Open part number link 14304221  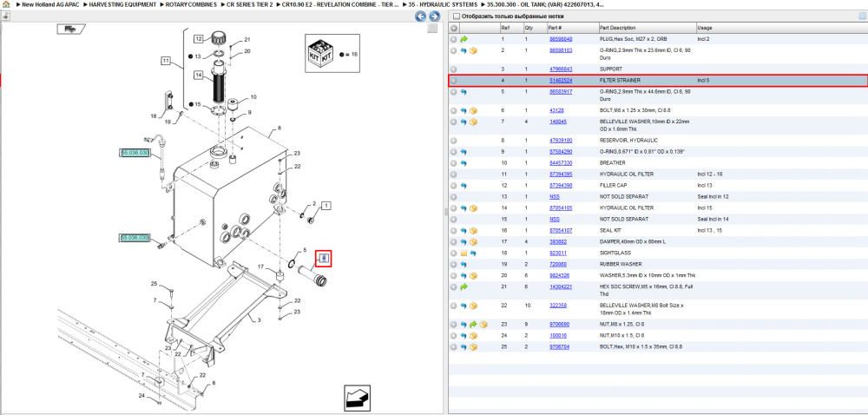[560, 287]
